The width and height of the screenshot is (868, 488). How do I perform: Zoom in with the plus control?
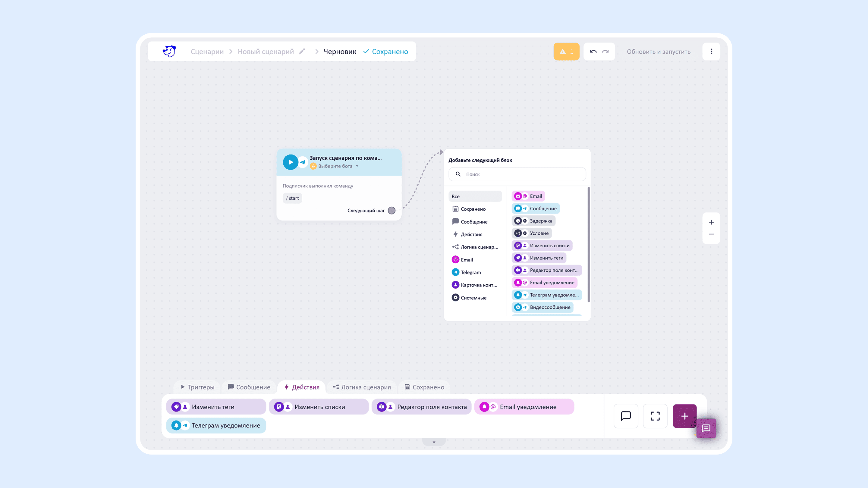pyautogui.click(x=711, y=222)
